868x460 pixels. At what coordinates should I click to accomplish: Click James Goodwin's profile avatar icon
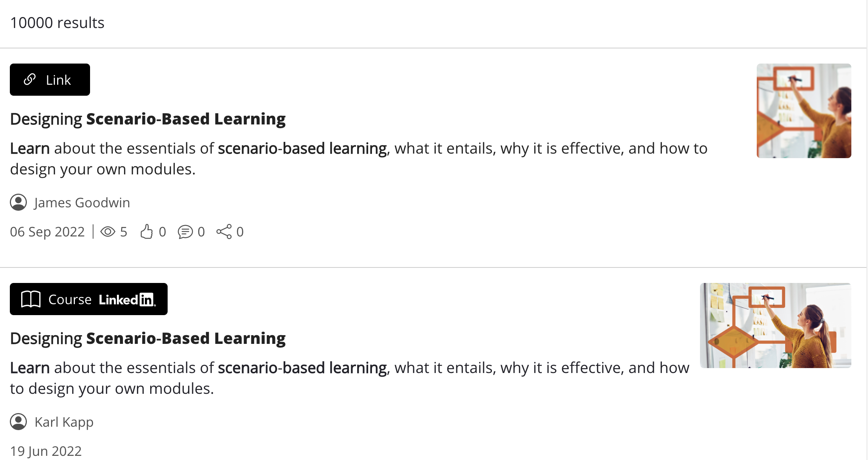(x=18, y=202)
